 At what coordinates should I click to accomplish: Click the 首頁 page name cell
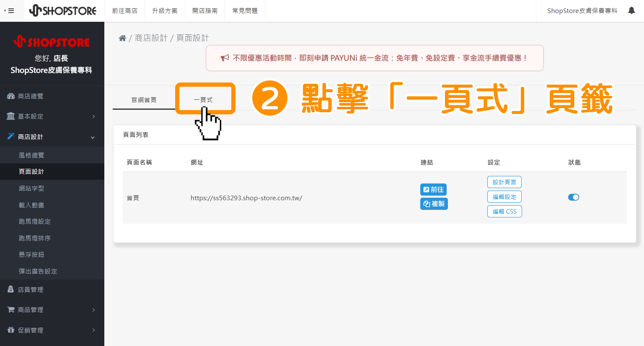pos(133,198)
